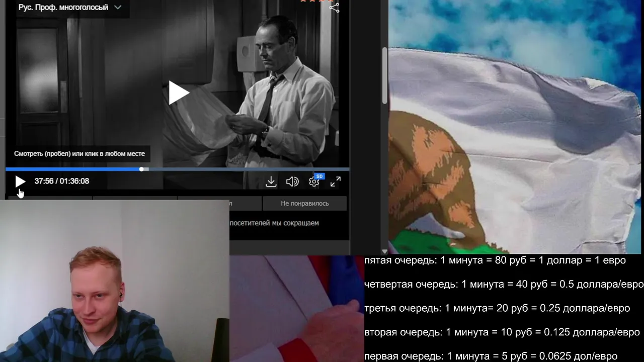Screen dimensions: 644x362
Task: Click the 'вторая очередь' price line
Action: (x=502, y=332)
